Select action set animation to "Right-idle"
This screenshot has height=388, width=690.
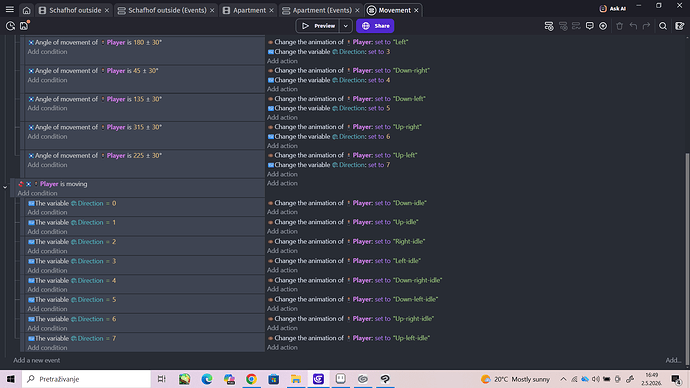pos(346,242)
